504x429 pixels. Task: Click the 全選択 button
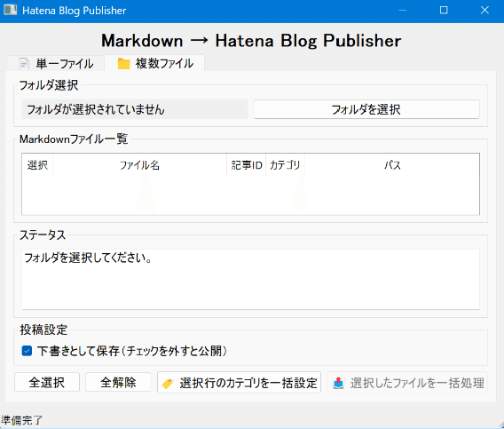pyautogui.click(x=47, y=382)
